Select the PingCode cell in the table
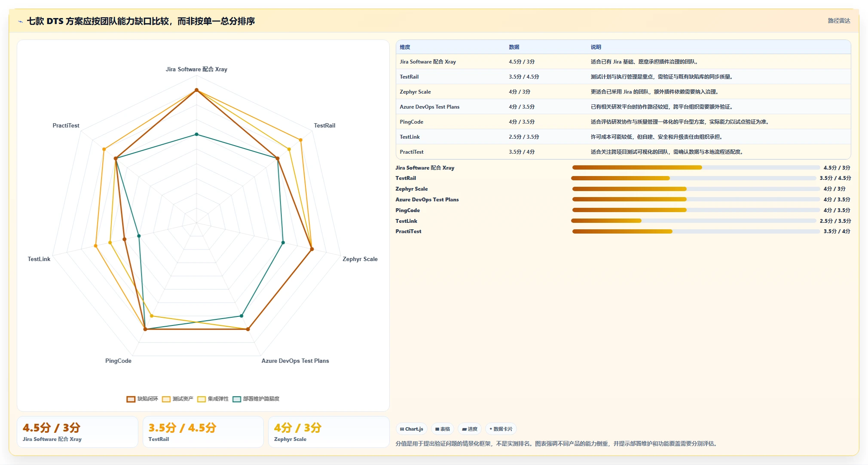Screen dimensions: 868x465 coord(450,122)
